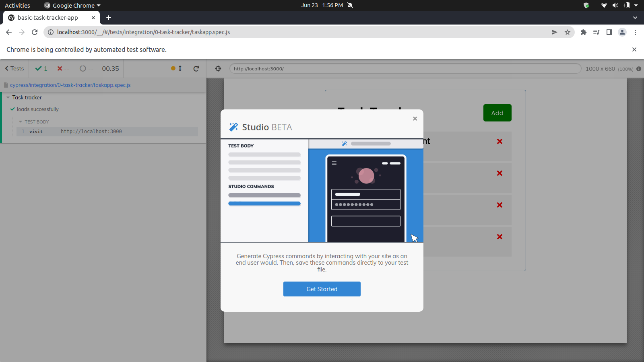Toggle Chrome side panel icon

pos(609,32)
